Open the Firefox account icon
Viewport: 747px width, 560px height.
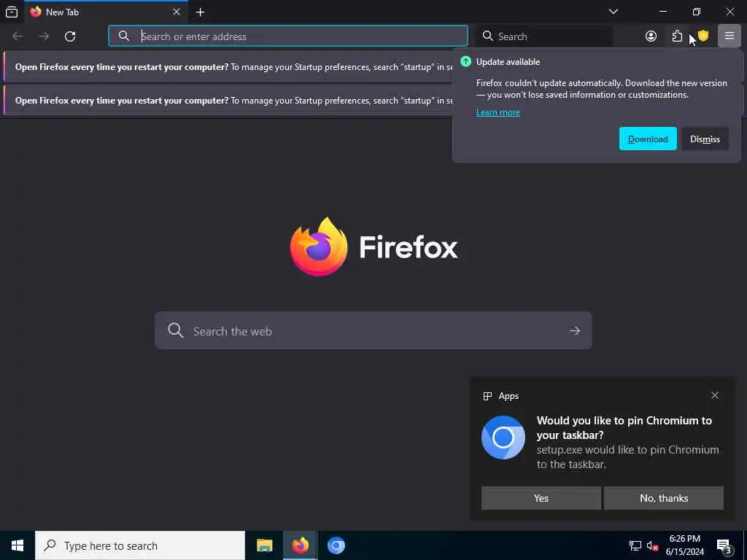(651, 36)
